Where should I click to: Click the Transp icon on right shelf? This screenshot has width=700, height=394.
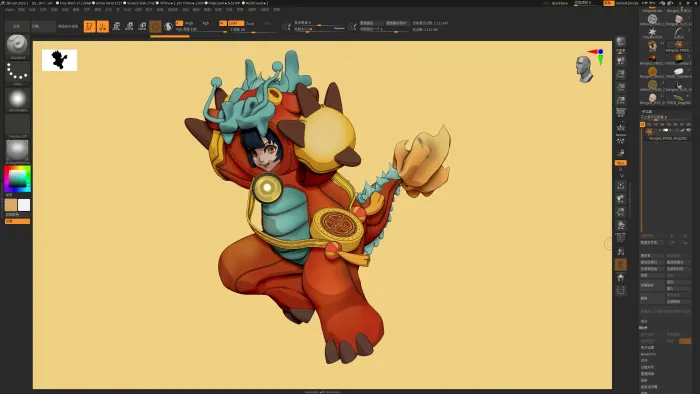point(621,251)
